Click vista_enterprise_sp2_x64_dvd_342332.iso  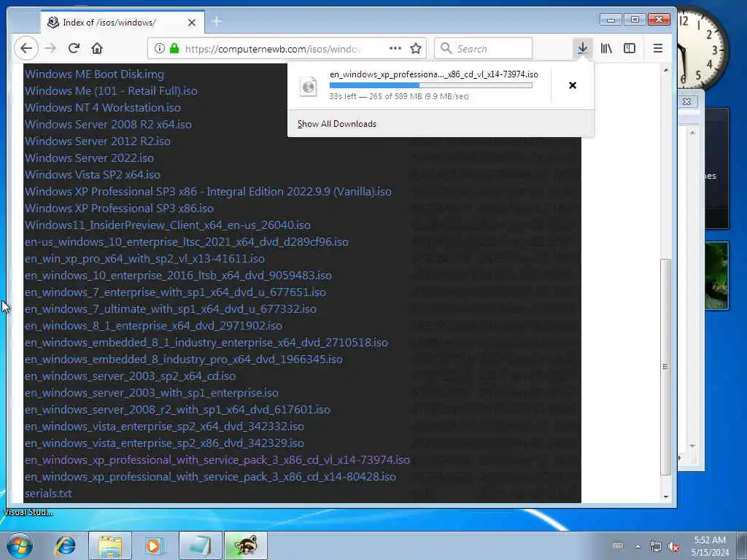pos(164,426)
